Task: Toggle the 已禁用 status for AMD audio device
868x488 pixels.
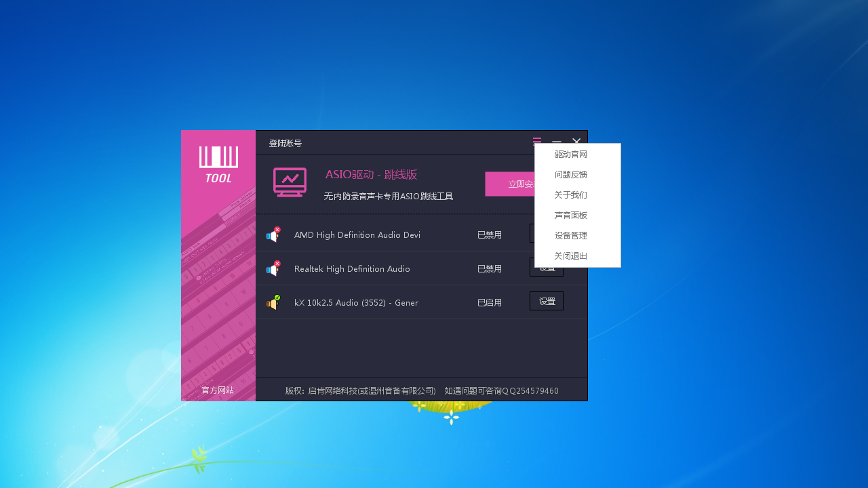Action: click(x=489, y=234)
